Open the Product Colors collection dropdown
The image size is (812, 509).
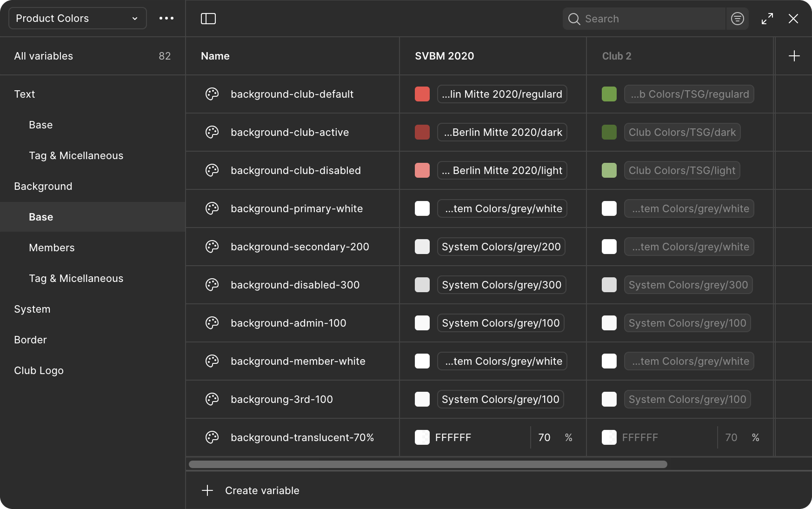tap(78, 18)
